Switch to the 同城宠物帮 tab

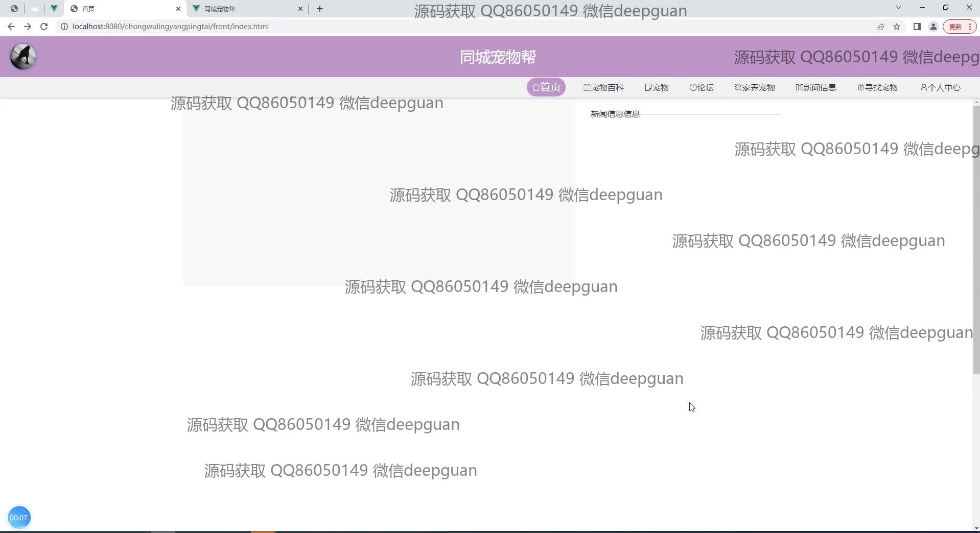pyautogui.click(x=245, y=9)
